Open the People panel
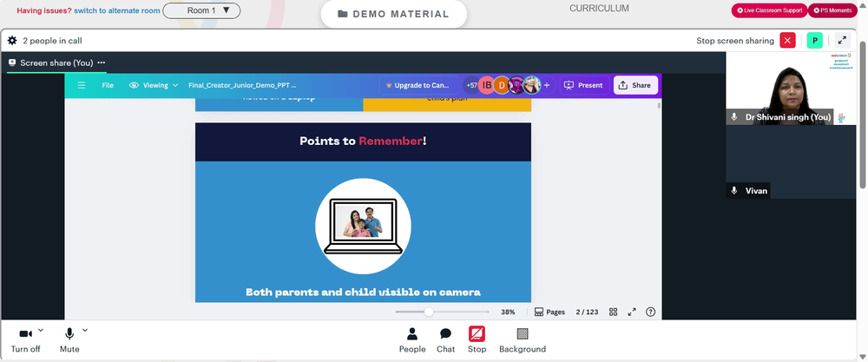 [412, 339]
